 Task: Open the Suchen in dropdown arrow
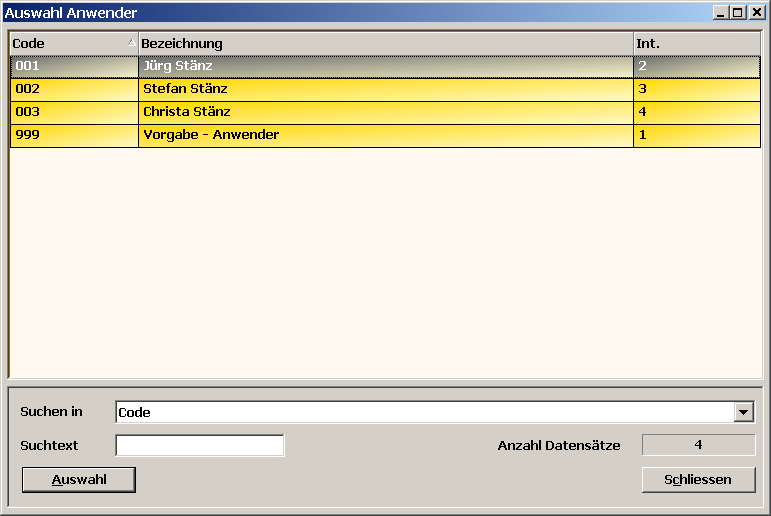point(743,412)
